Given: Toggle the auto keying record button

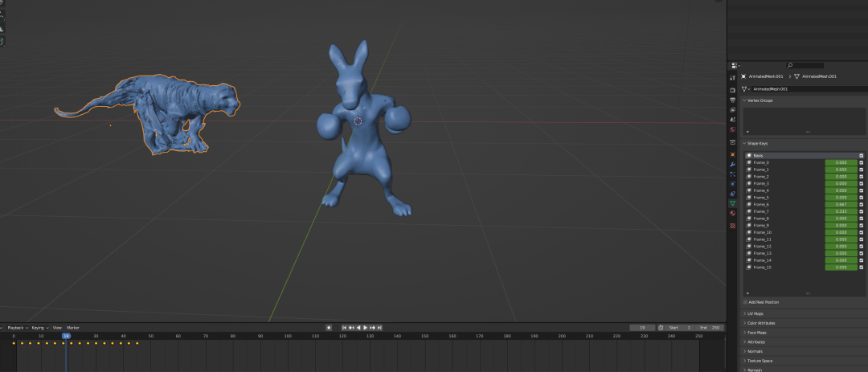Looking at the screenshot, I should coord(329,328).
